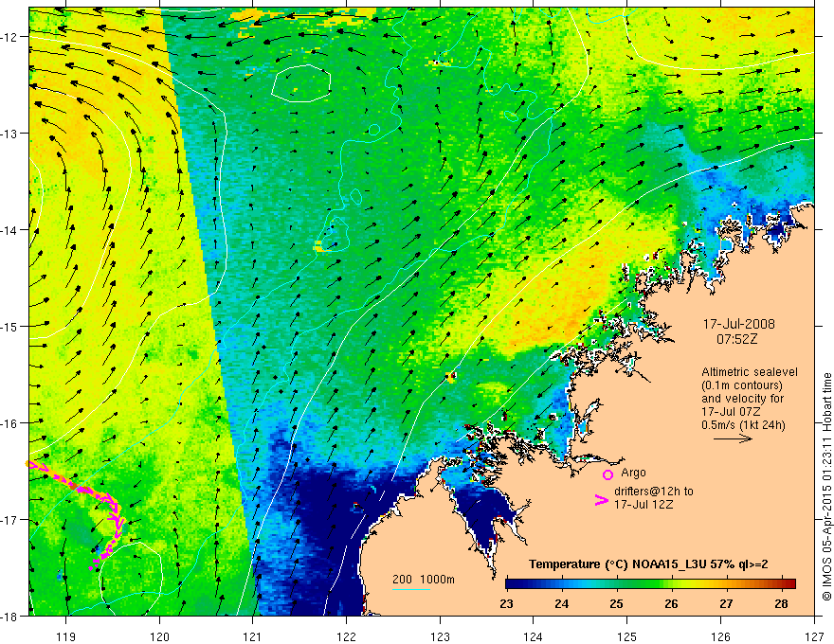Click the latitude axis label -18
Viewport: 834px width, 644px height.
[x=9, y=616]
